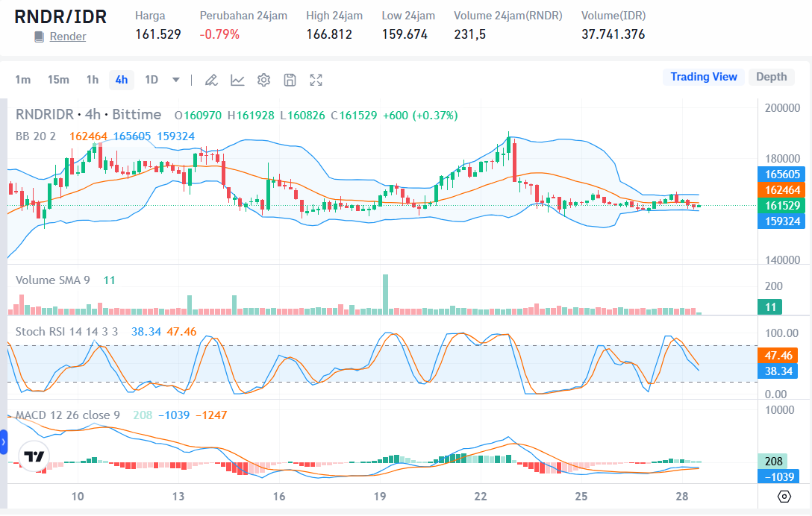
Task: Enter fullscreen mode with the expand icon
Action: 316,80
